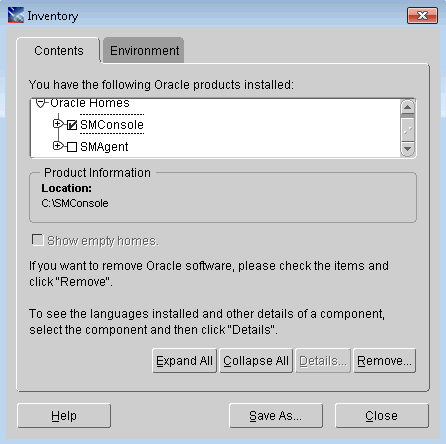Select the SMAgent tree item label
Screen dimensions: 446x444
(x=104, y=147)
